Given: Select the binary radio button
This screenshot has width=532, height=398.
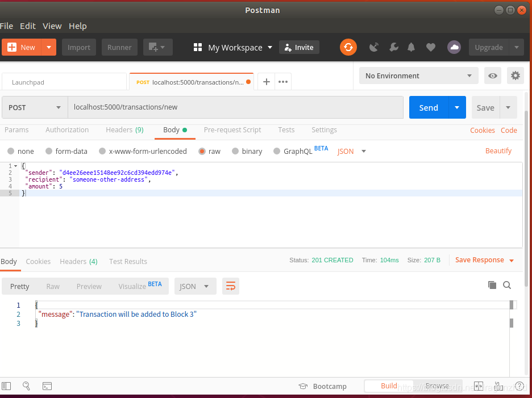Looking at the screenshot, I should pyautogui.click(x=235, y=151).
